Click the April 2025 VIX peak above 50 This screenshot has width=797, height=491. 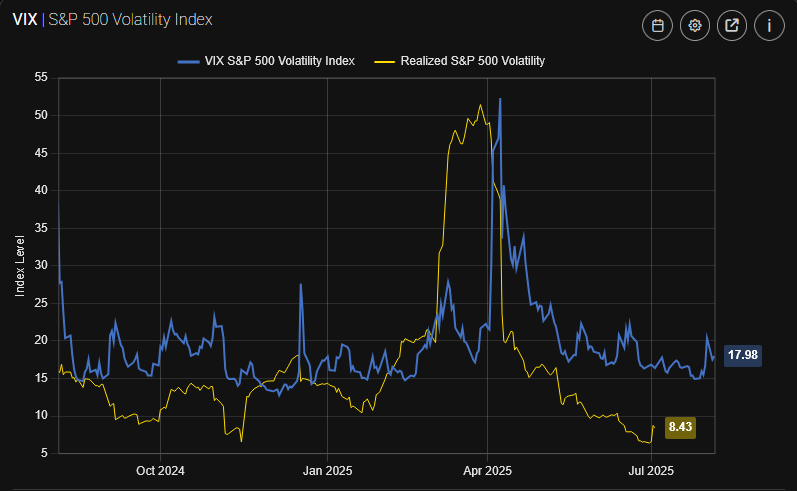pyautogui.click(x=500, y=100)
